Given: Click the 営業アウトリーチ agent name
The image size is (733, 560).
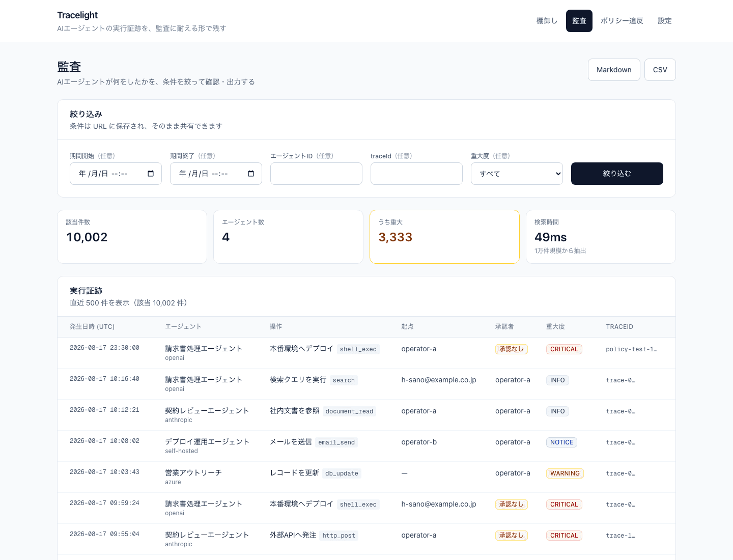Looking at the screenshot, I should (x=193, y=473).
